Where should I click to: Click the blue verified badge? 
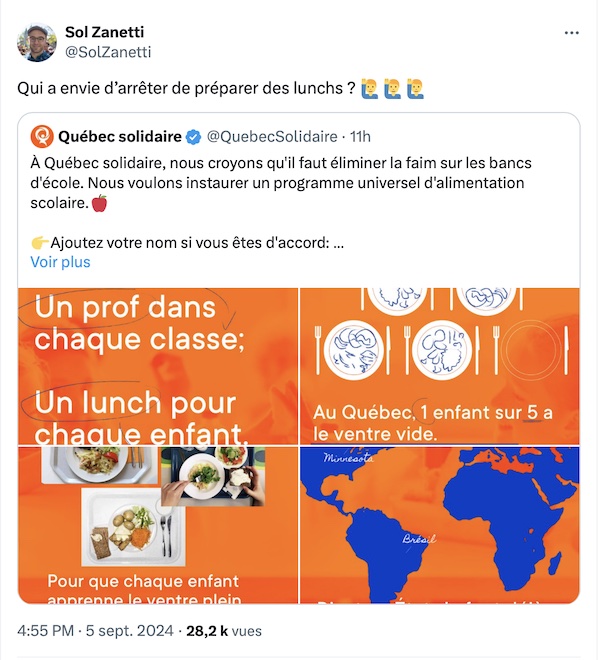point(194,136)
